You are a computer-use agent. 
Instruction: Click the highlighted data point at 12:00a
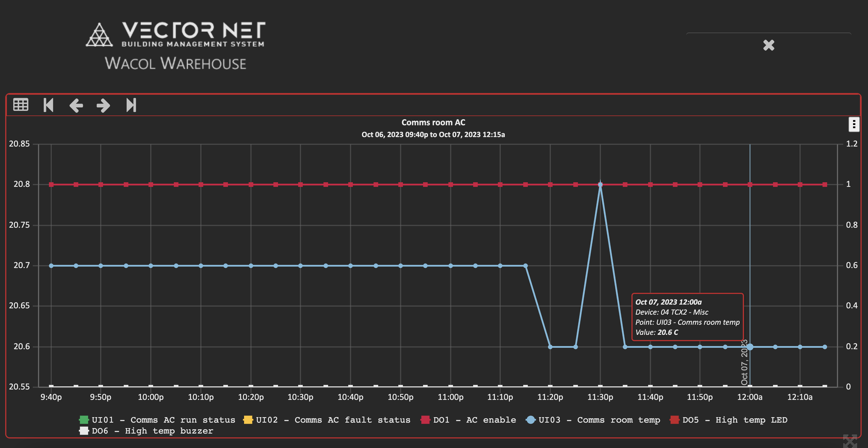pos(750,347)
